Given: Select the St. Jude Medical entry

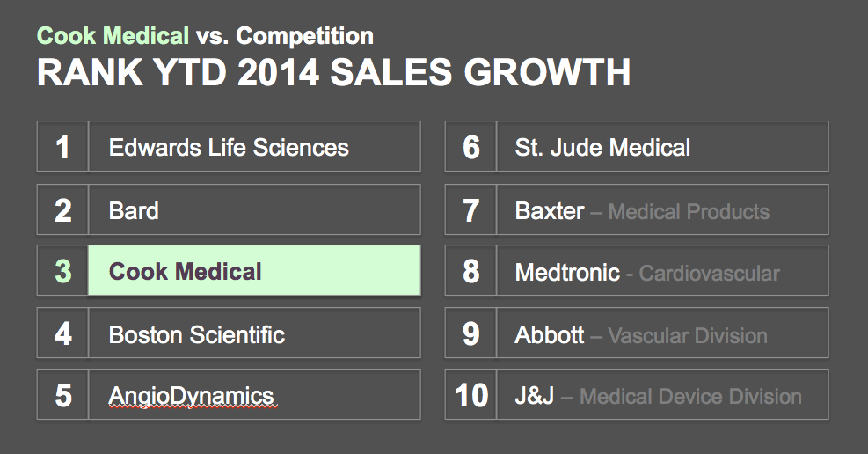Looking at the screenshot, I should [x=662, y=147].
